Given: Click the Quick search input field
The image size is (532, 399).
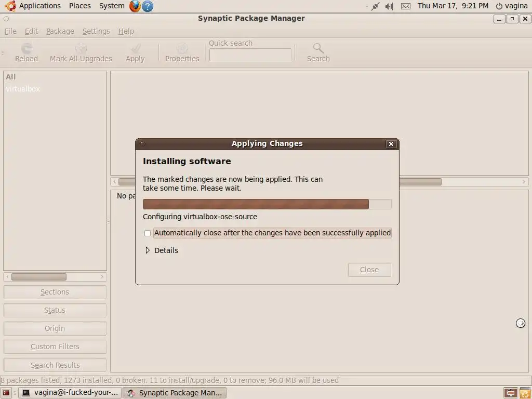Looking at the screenshot, I should (x=250, y=55).
